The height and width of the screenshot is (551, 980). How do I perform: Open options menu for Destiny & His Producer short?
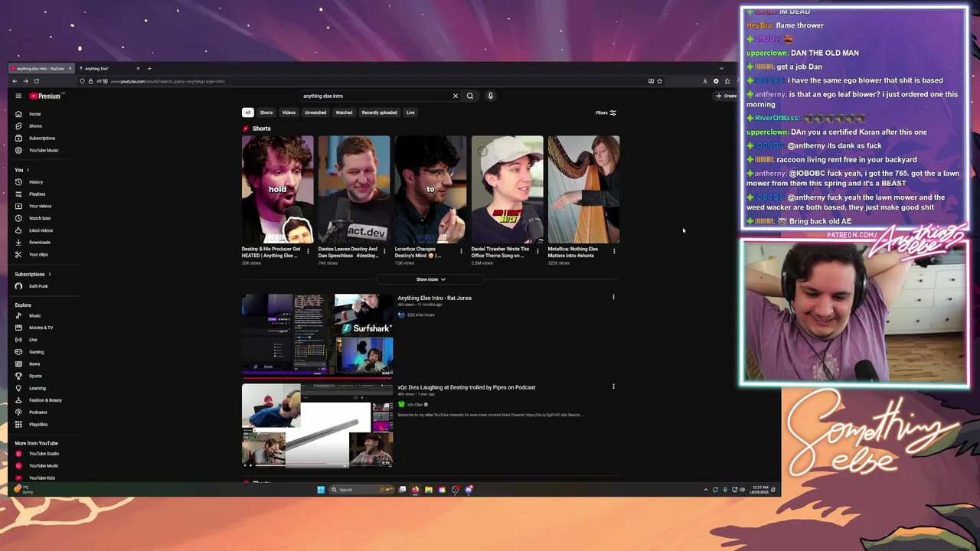click(308, 251)
